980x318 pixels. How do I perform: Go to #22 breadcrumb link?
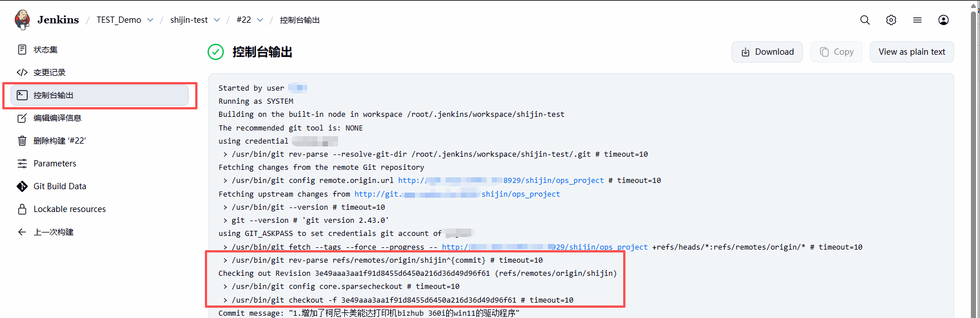coord(244,20)
